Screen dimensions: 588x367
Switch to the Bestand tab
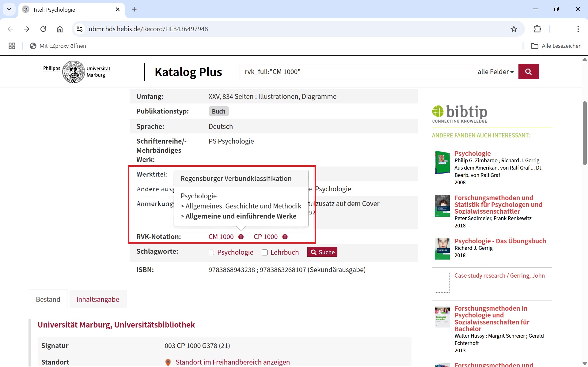click(x=48, y=299)
